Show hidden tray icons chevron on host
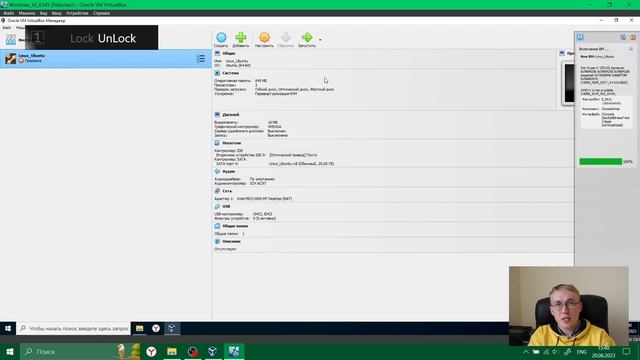Screen dimensions: 640x360 tap(526, 352)
